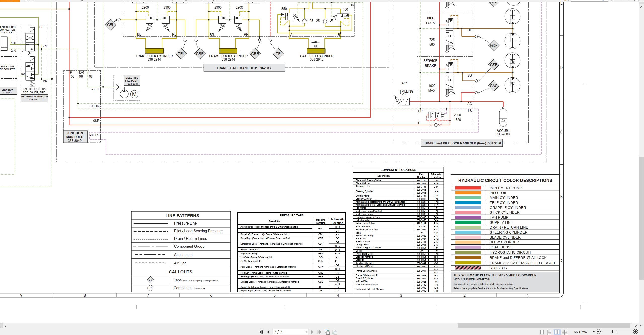
Task: Switch to continuous facing view
Action: pos(565,332)
